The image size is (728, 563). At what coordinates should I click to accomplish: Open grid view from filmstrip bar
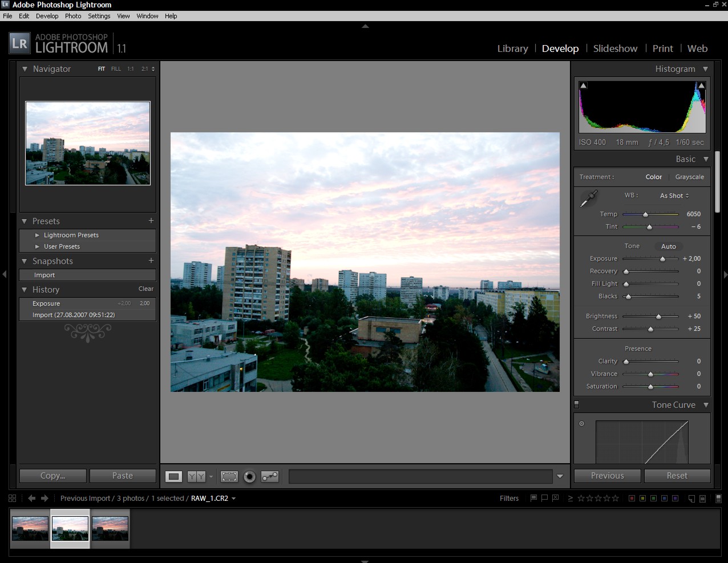point(13,498)
